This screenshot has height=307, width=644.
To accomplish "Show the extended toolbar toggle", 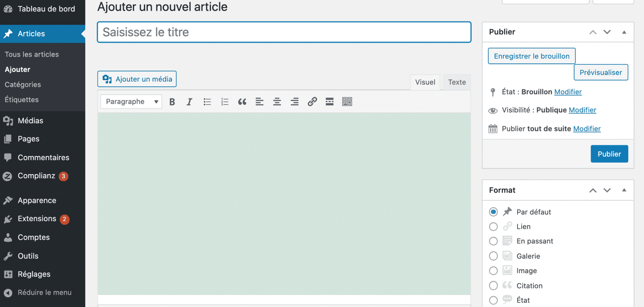I will [347, 102].
